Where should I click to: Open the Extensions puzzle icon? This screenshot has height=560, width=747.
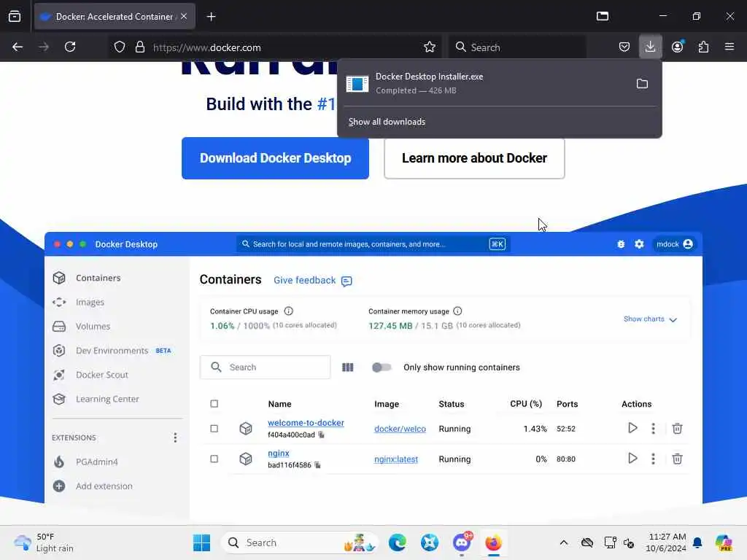(704, 47)
